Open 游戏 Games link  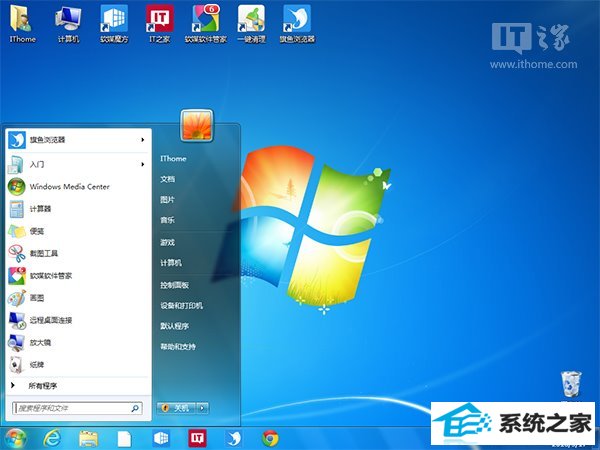click(x=168, y=242)
